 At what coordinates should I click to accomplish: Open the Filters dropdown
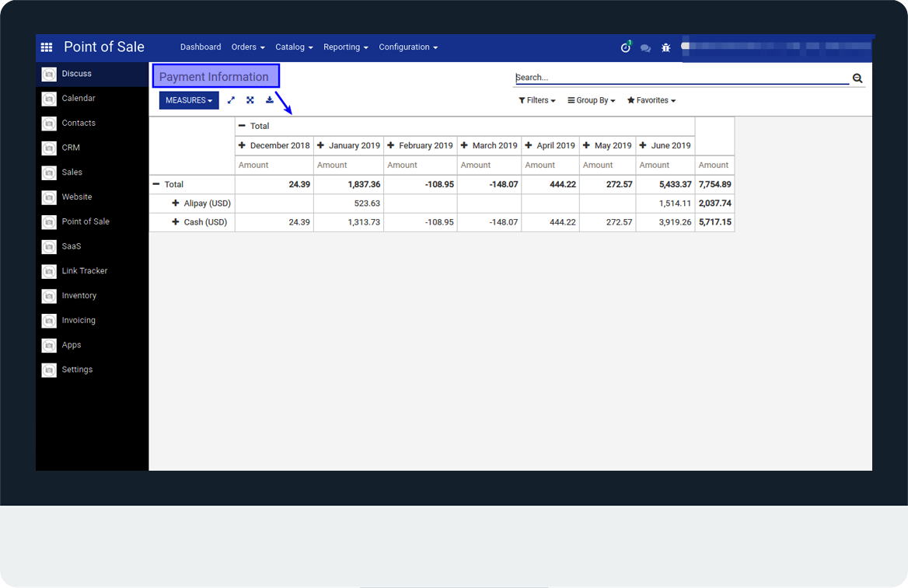point(537,100)
